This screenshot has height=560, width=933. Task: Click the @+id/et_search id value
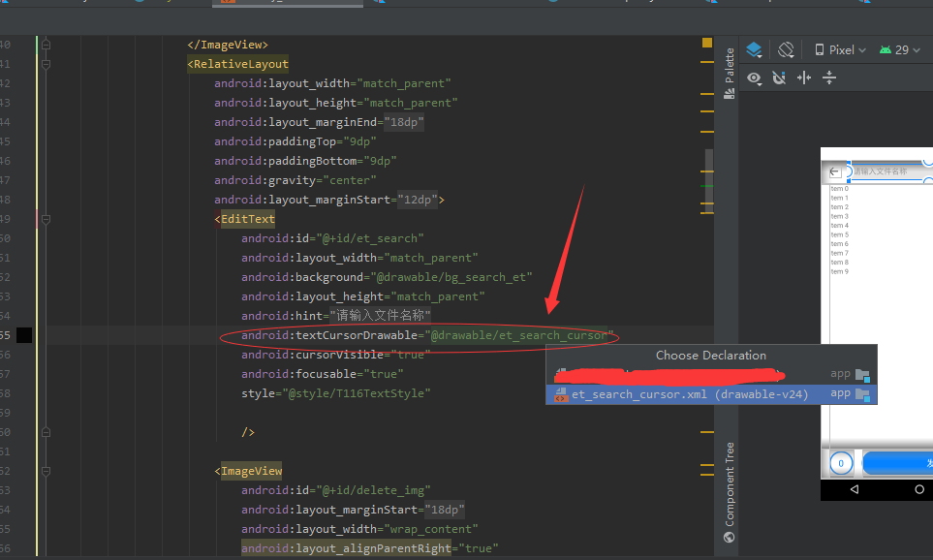(370, 238)
